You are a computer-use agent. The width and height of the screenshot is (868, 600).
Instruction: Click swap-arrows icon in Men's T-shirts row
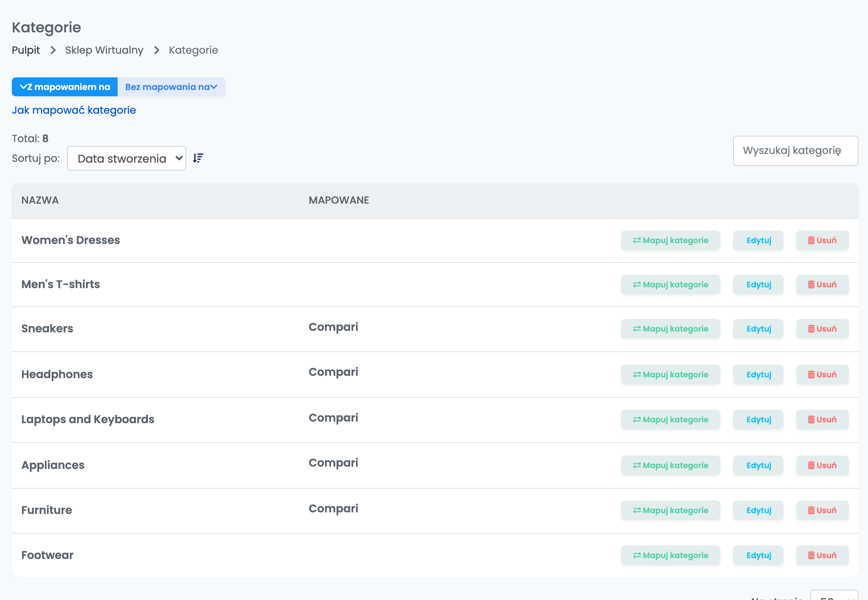point(637,285)
